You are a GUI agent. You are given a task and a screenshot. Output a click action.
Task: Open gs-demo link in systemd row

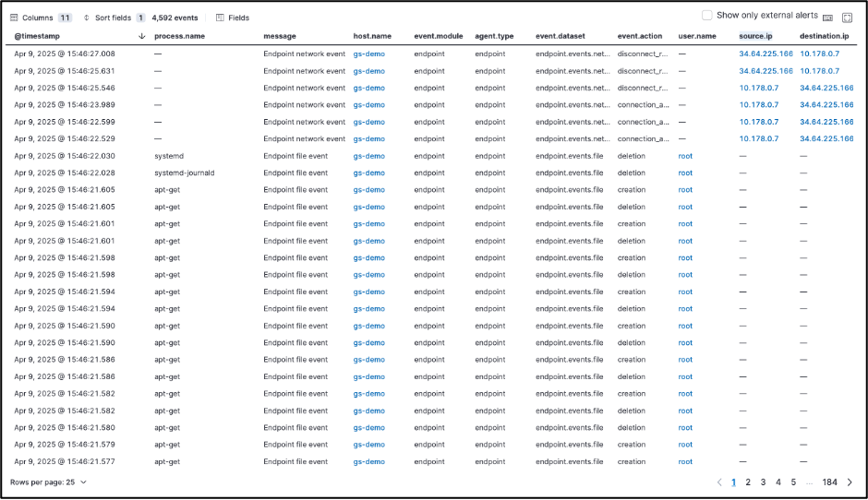click(368, 156)
